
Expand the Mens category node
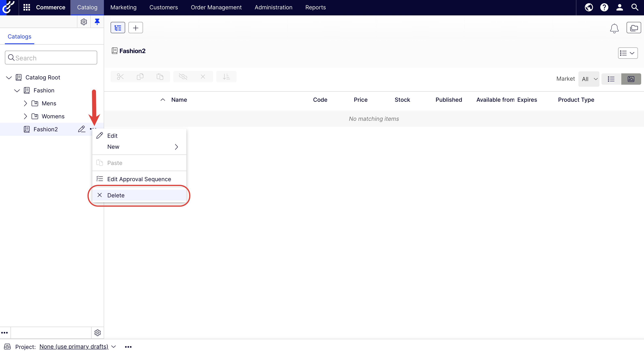coord(25,103)
